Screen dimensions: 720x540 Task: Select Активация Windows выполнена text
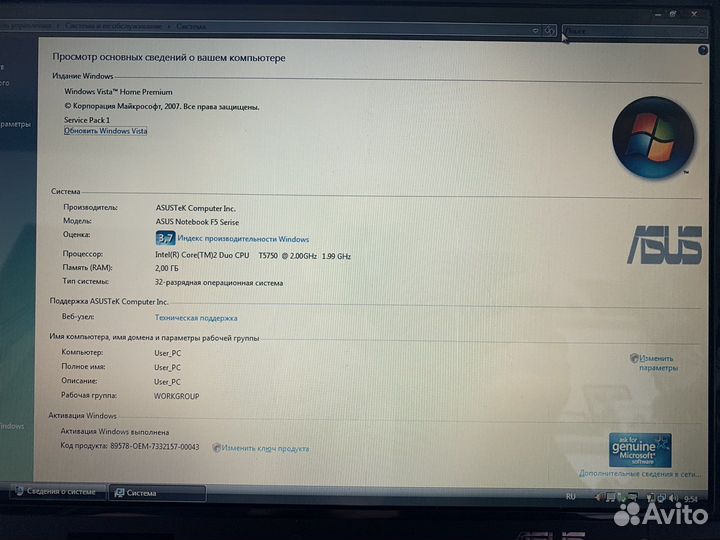[115, 432]
